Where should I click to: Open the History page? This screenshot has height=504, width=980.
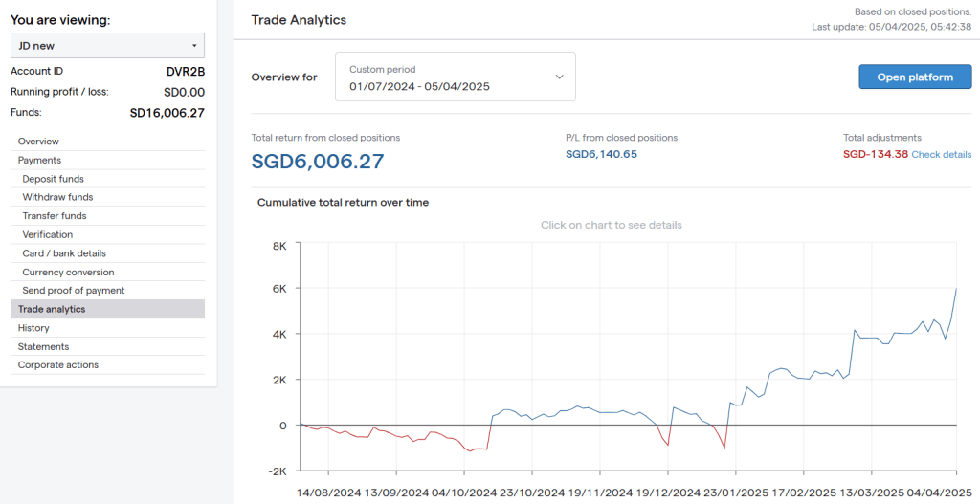[x=33, y=328]
